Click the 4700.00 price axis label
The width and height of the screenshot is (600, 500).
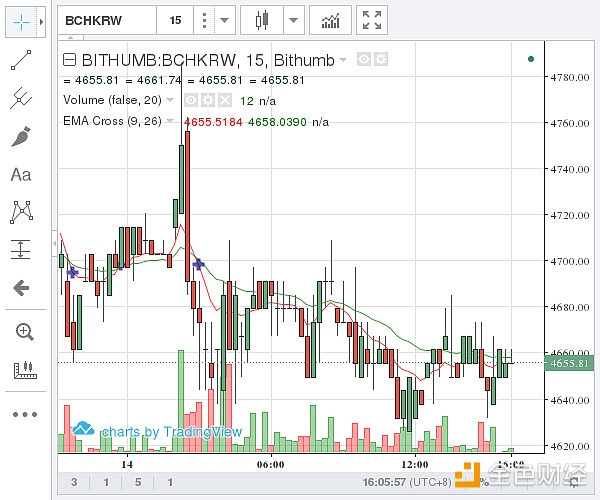pyautogui.click(x=570, y=261)
